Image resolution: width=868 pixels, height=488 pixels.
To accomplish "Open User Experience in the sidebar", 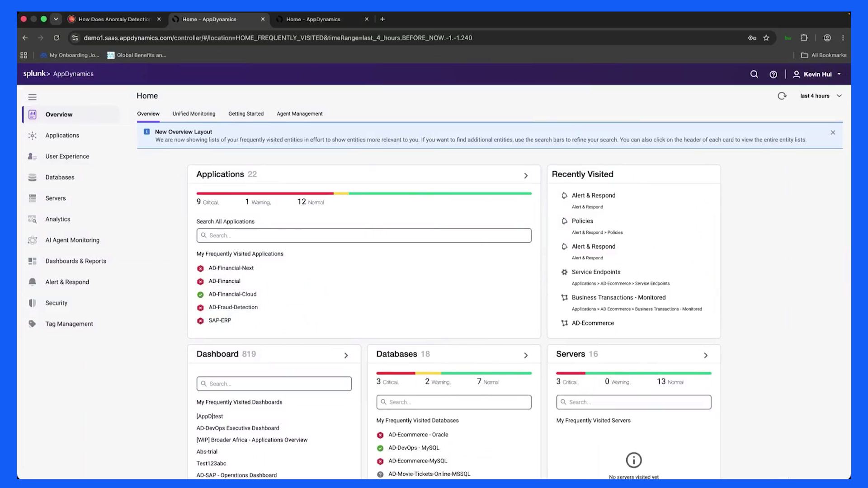I will (x=67, y=156).
